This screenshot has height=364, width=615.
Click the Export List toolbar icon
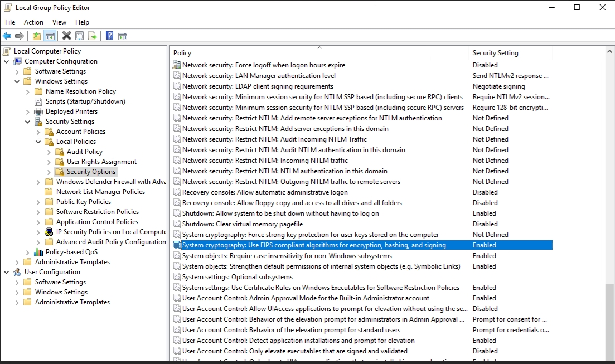click(92, 36)
